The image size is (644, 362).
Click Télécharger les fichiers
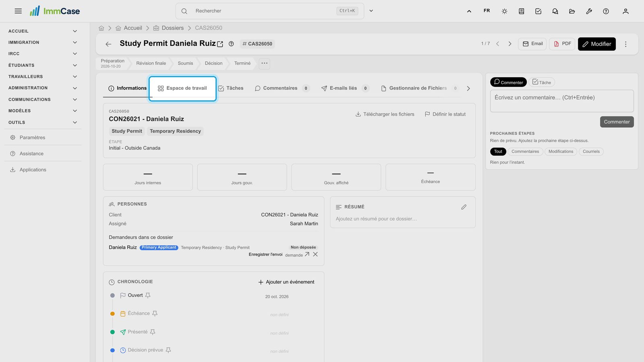coord(385,114)
